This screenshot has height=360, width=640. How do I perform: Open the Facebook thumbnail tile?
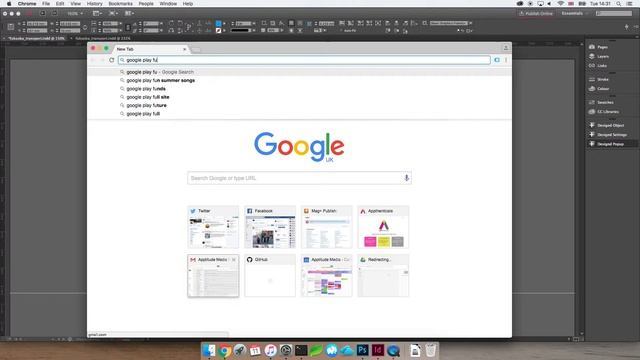tap(270, 227)
